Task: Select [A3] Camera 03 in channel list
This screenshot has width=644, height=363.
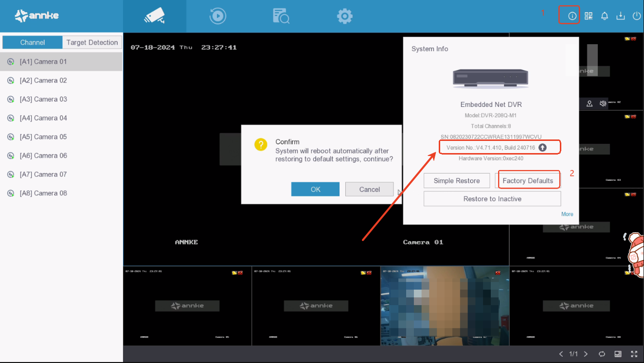Action: 43,99
